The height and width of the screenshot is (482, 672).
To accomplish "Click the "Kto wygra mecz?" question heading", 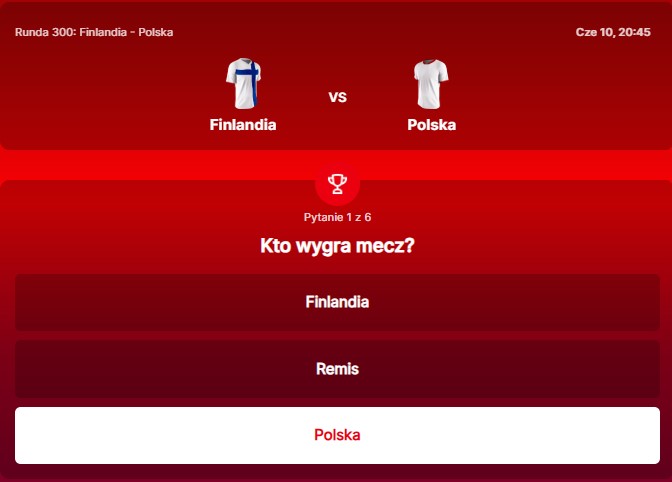I will click(337, 245).
